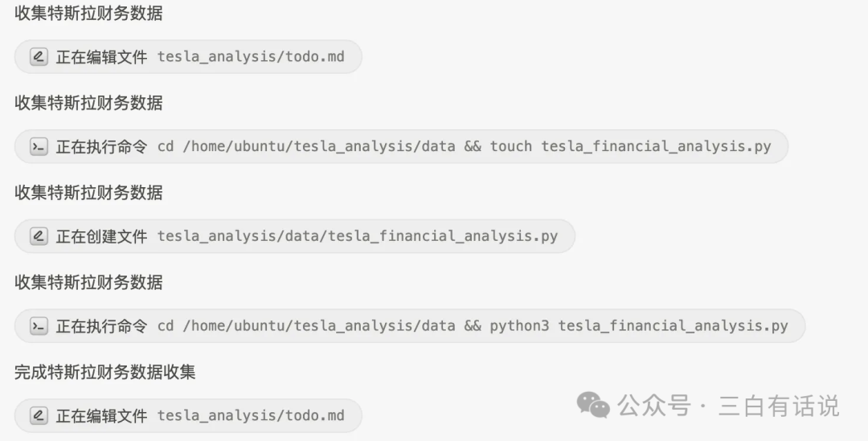Click the 三白有话说 watermark text
This screenshot has height=441, width=868.
point(779,406)
